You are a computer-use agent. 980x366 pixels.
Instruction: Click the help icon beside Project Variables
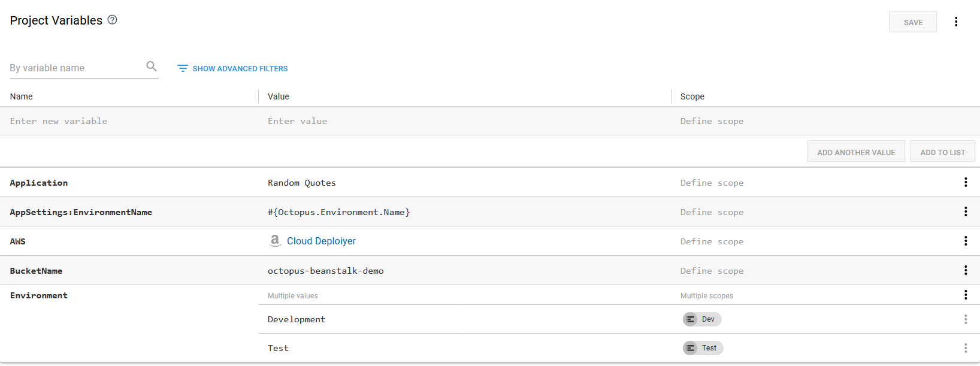[x=112, y=20]
